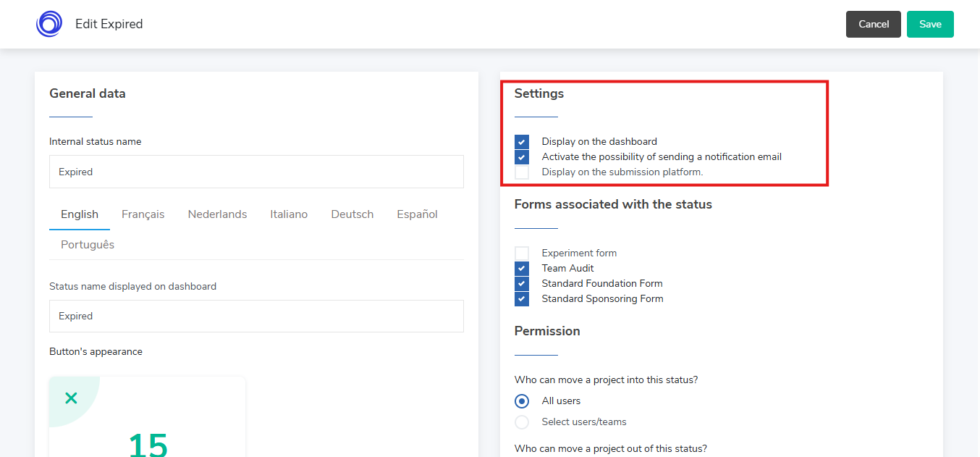Check the Experiment form checkbox
The height and width of the screenshot is (457, 980).
click(522, 253)
